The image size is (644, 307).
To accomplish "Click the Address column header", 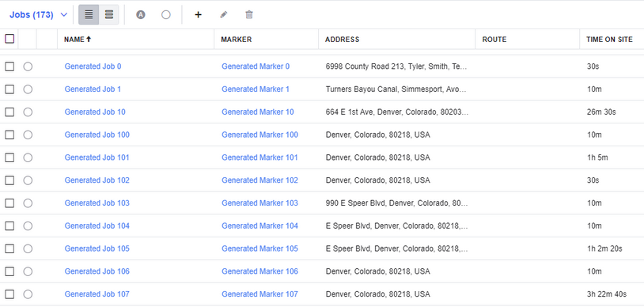I will pos(342,40).
